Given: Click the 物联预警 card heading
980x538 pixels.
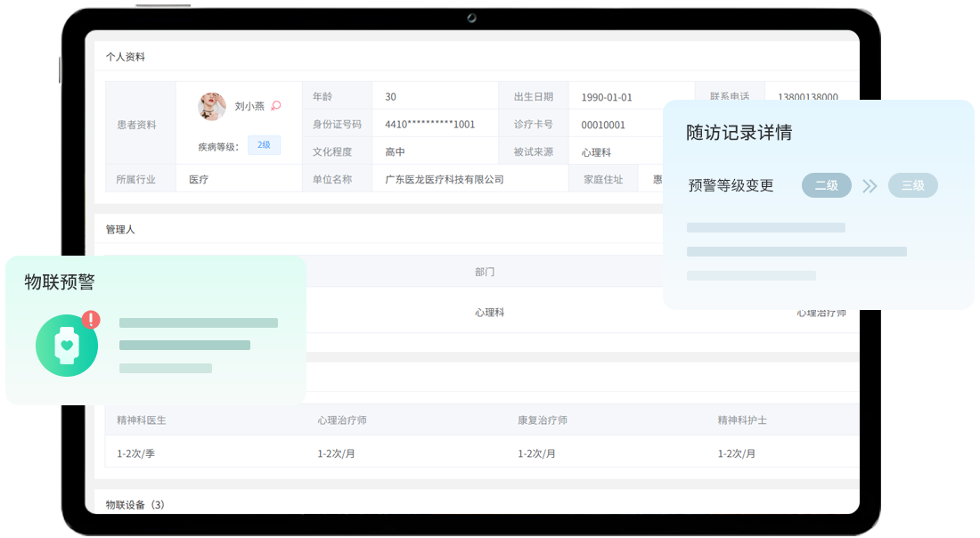Looking at the screenshot, I should click(x=60, y=282).
